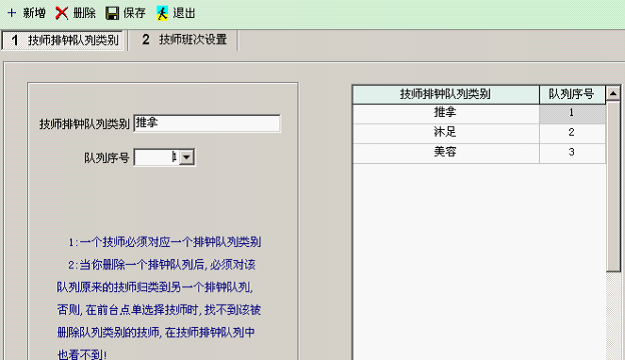Select the 沐足 row in the table

479,133
